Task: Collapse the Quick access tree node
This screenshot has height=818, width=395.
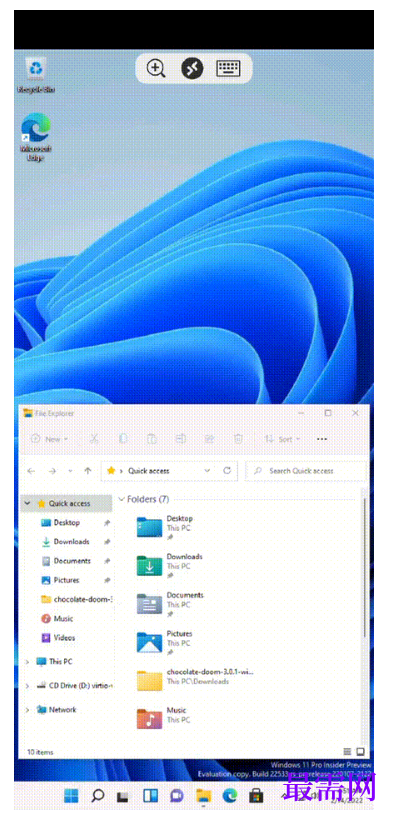Action: pos(27,503)
